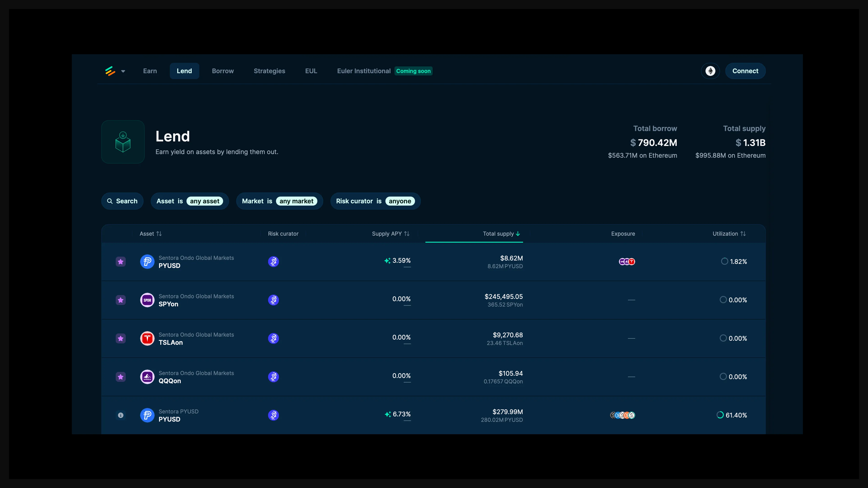View exposure token icons for $8.62M PYUSD row
Viewport: 868px width, 488px height.
tap(627, 262)
